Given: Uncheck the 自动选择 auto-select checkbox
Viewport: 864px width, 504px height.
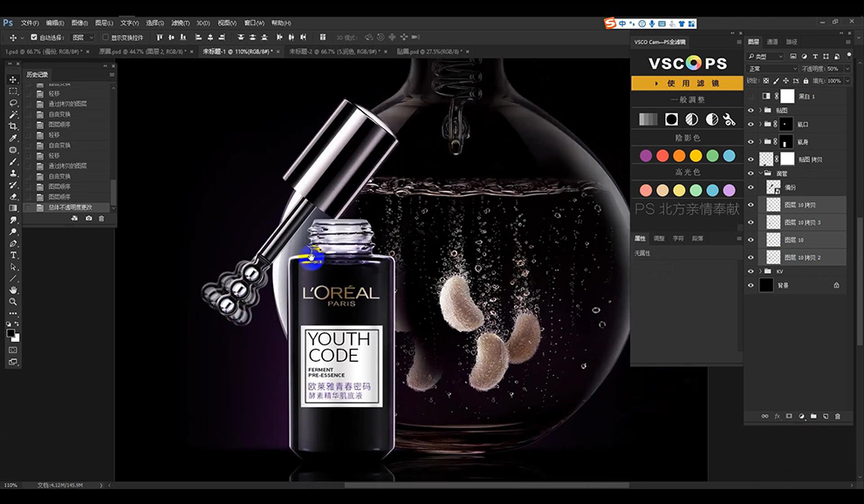Looking at the screenshot, I should click(x=34, y=37).
